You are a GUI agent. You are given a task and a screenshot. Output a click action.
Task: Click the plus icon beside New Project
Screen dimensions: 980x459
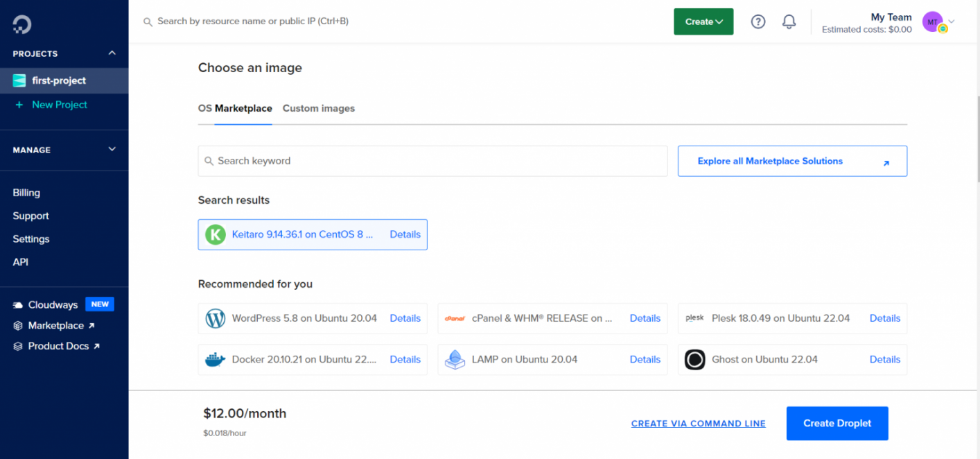19,105
